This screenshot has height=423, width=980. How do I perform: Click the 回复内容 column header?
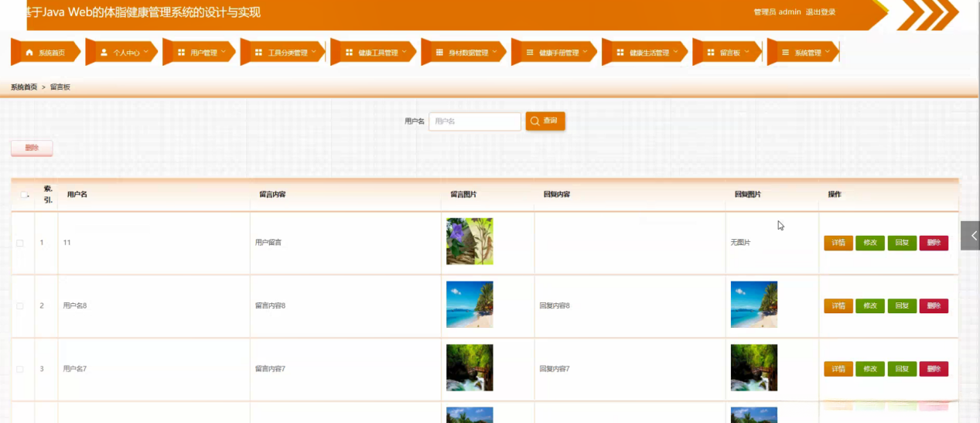[557, 195]
